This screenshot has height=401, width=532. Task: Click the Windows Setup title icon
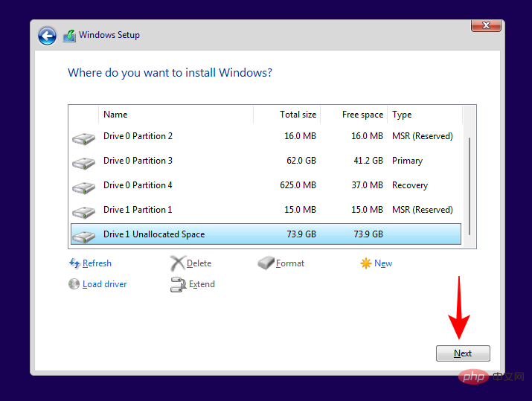[69, 36]
